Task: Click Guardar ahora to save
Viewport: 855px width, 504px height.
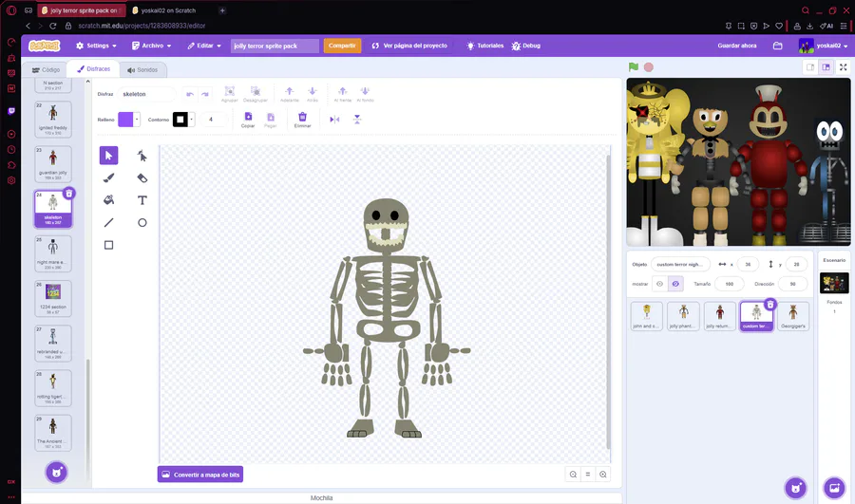Action: 736,46
